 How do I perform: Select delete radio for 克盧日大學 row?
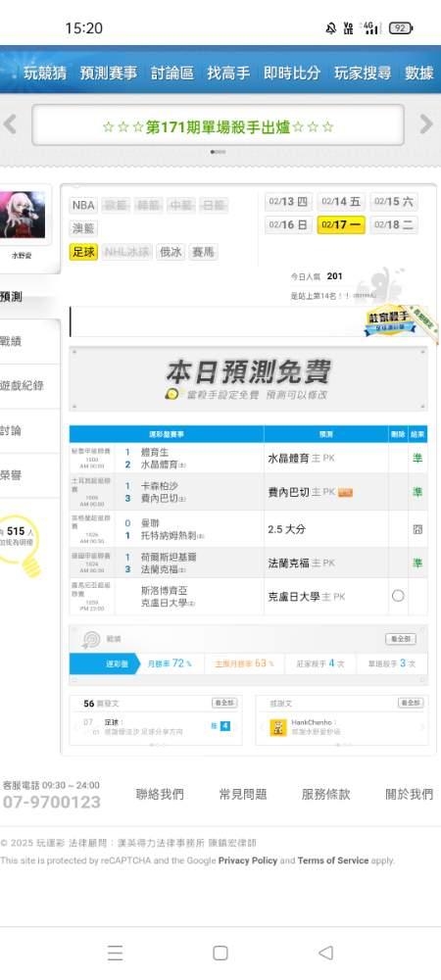tap(398, 596)
